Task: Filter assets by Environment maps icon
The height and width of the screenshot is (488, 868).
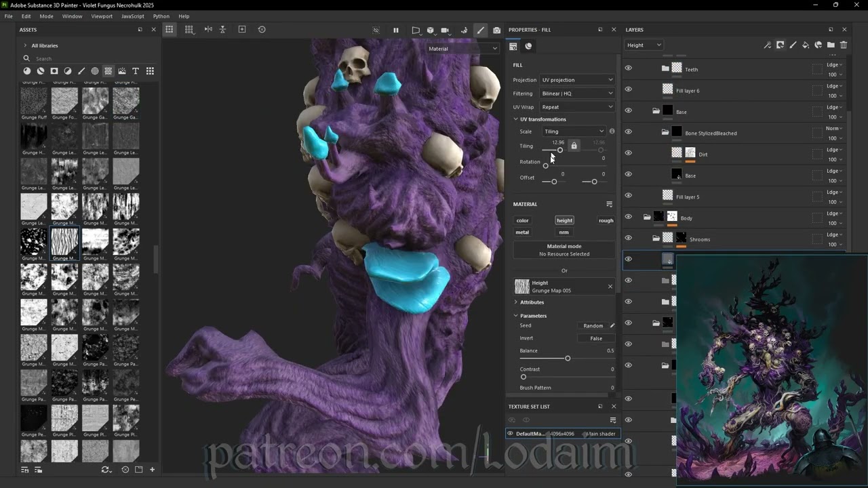Action: (x=122, y=71)
